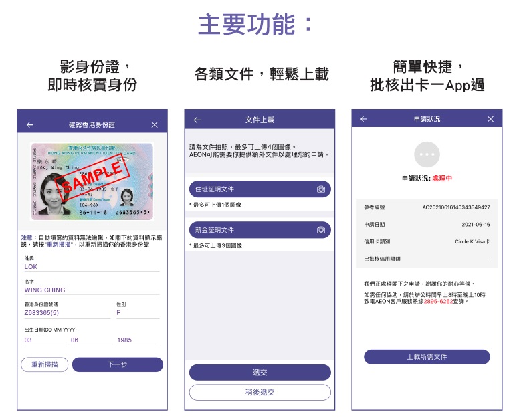The width and height of the screenshot is (515, 420).
Task: Click the 遞交 submit button
Action: pos(260,373)
